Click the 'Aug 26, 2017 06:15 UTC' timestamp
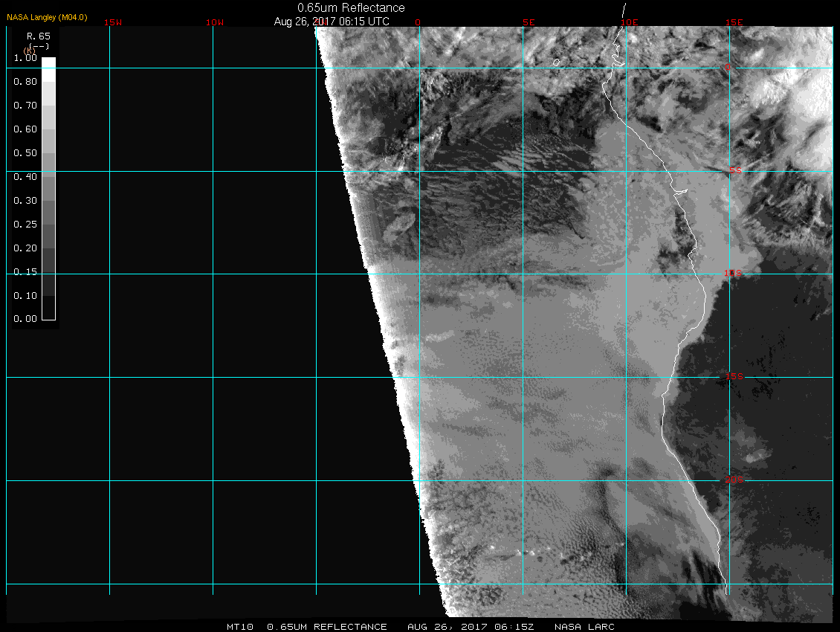This screenshot has height=632, width=840. 332,22
